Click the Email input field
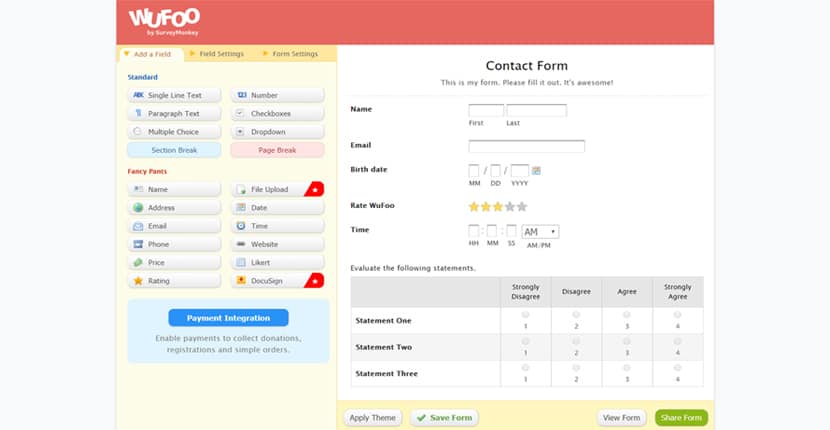Screen dimensions: 830x430 point(527,146)
